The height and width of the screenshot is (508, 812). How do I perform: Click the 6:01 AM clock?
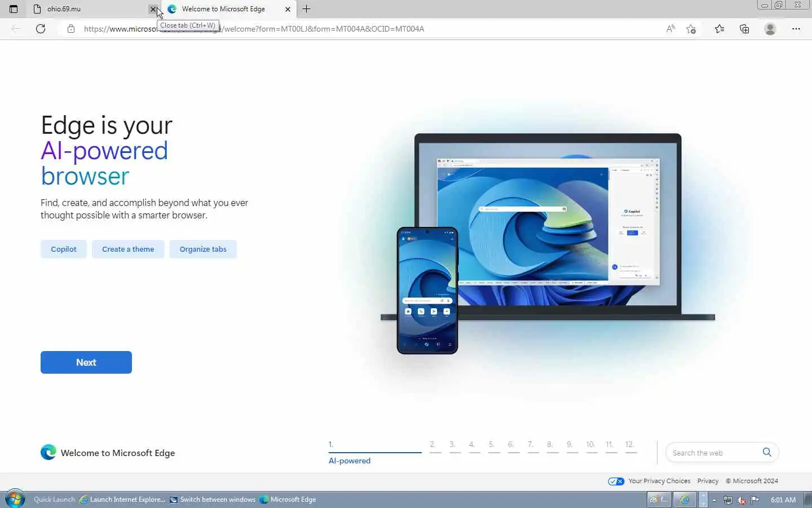(783, 500)
